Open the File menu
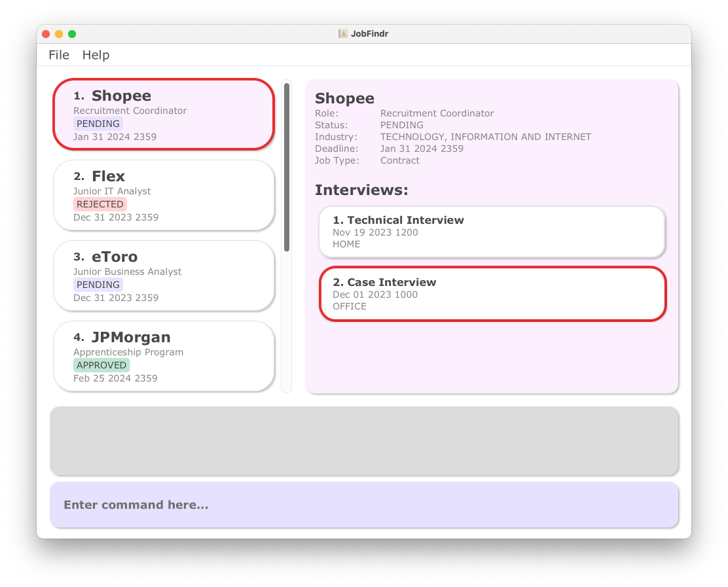 (x=59, y=55)
